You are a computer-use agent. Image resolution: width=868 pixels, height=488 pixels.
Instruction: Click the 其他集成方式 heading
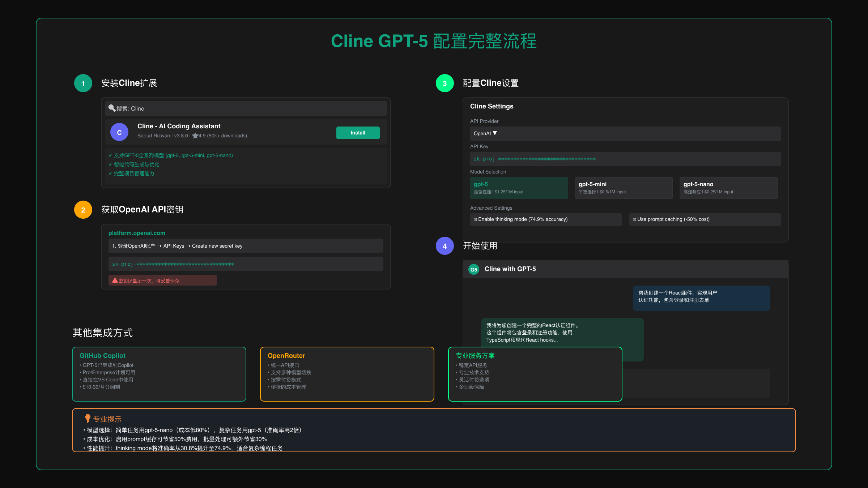tap(103, 333)
